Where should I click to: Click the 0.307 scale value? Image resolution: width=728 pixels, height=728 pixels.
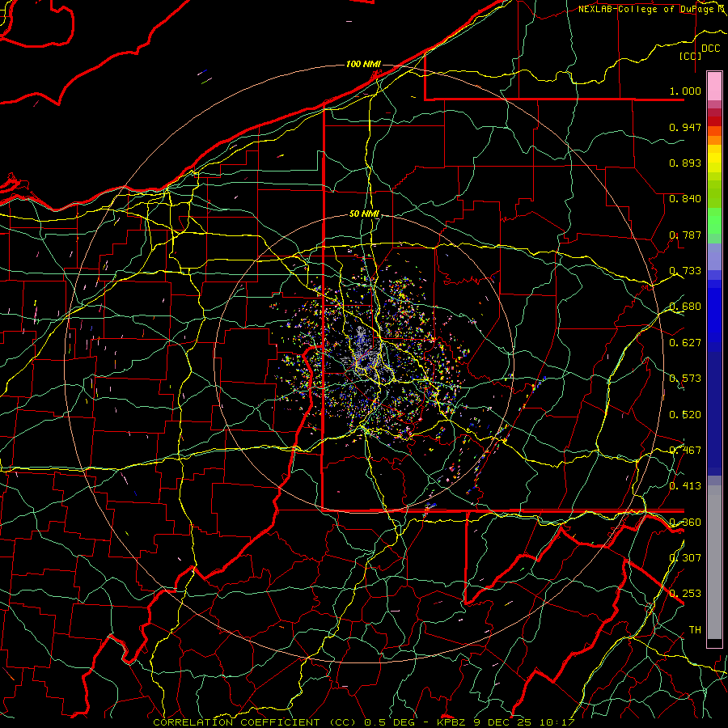click(685, 557)
